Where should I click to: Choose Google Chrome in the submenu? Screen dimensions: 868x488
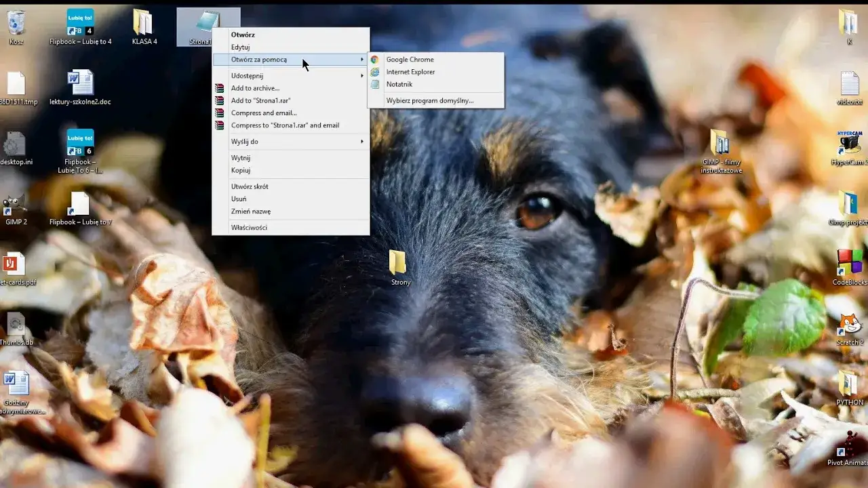point(410,60)
